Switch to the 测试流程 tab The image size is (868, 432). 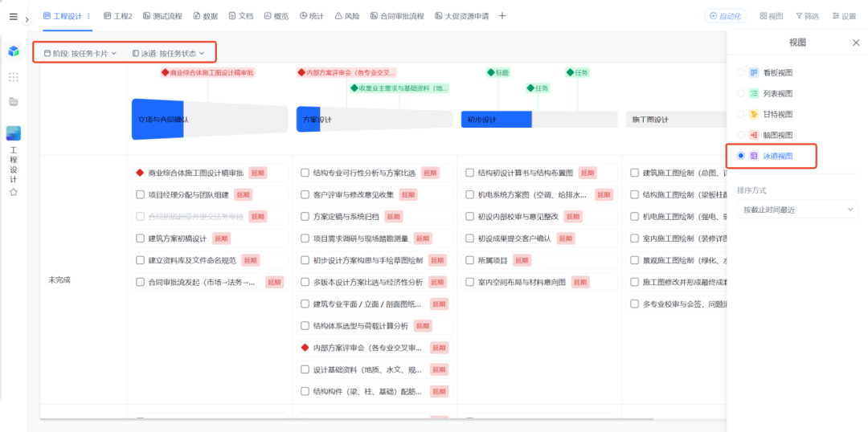click(162, 16)
